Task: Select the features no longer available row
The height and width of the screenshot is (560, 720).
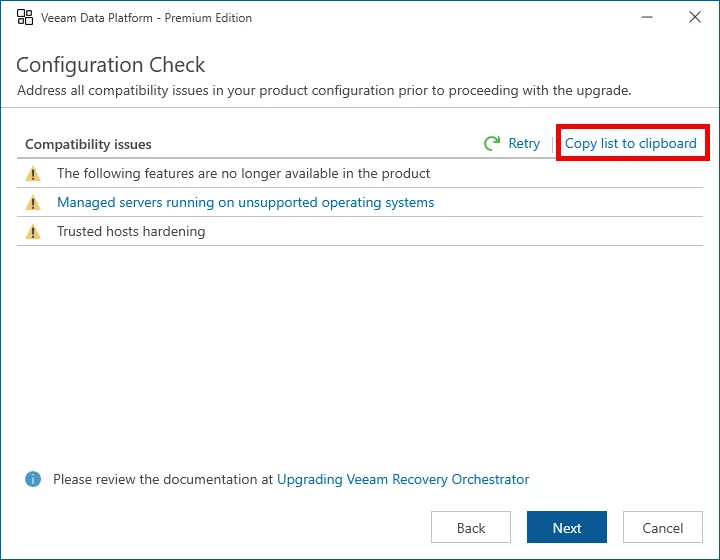Action: coord(243,173)
